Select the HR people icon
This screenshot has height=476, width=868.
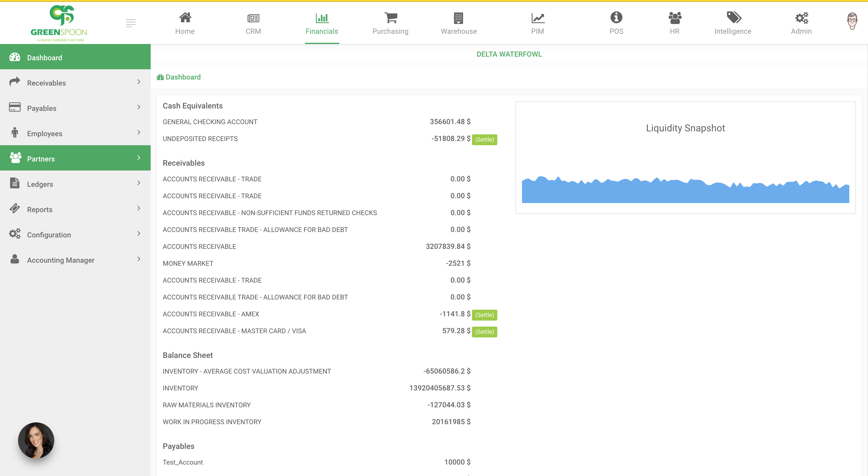pos(675,17)
